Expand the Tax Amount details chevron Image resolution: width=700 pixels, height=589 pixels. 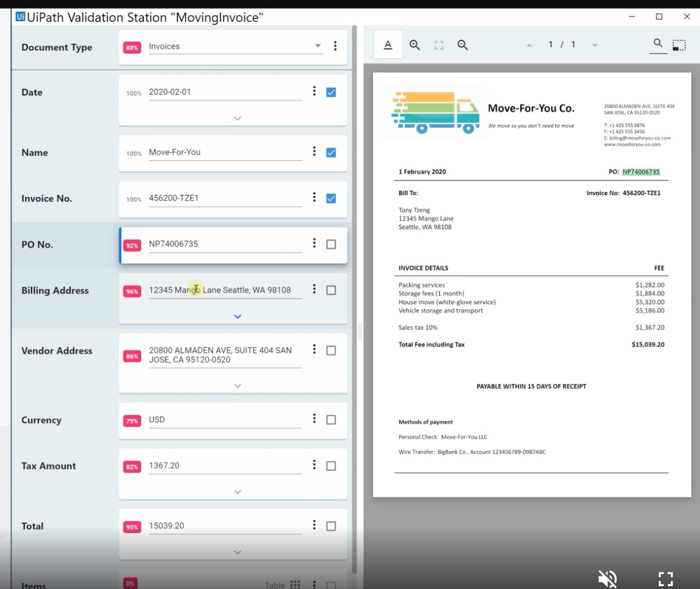click(238, 492)
